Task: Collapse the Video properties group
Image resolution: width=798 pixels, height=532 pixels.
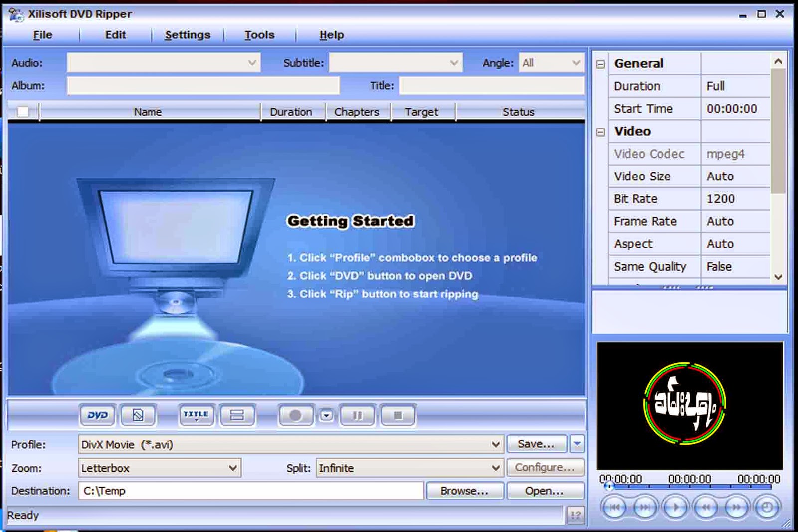Action: coord(600,132)
